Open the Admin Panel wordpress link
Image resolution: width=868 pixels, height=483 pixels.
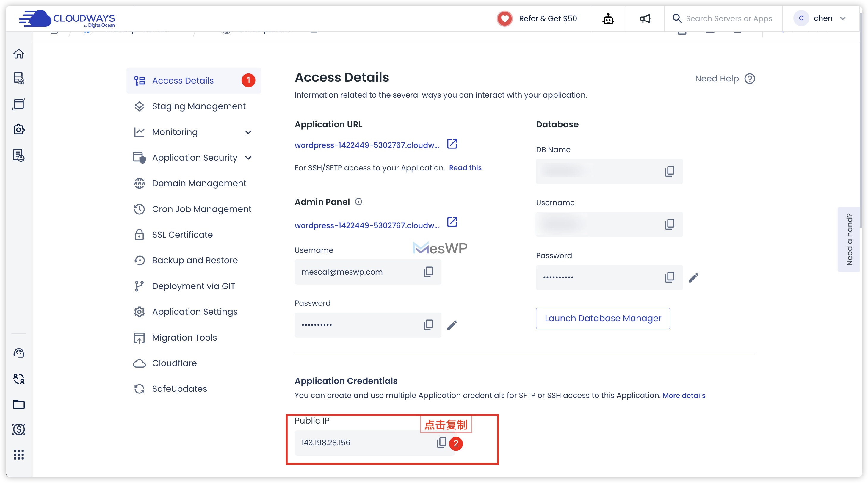point(366,225)
